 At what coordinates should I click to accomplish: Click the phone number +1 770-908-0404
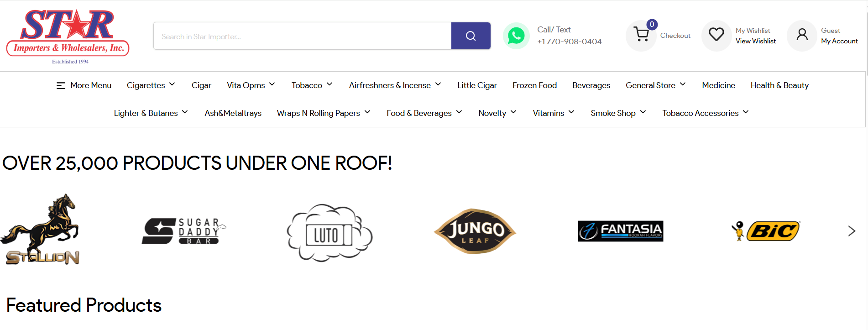570,42
